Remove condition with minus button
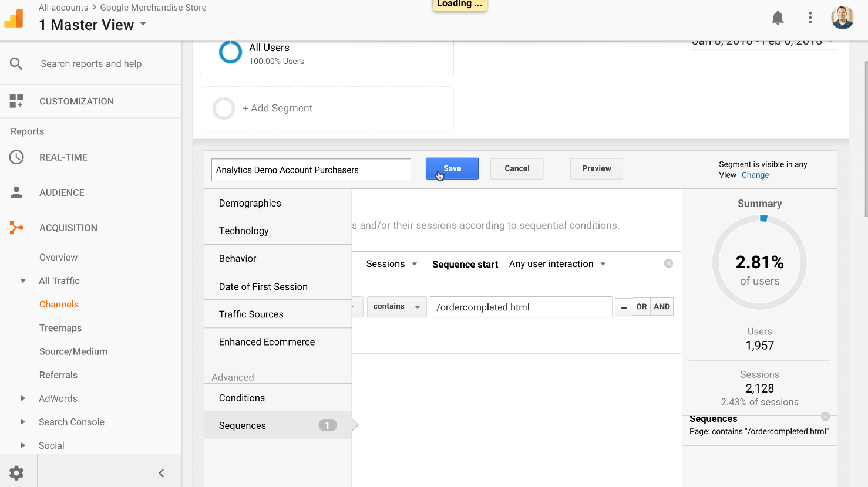This screenshot has width=868, height=487. click(x=624, y=307)
